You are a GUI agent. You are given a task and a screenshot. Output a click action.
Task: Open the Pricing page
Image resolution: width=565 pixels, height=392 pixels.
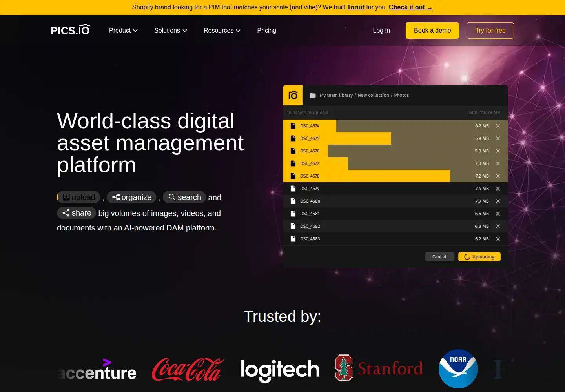(267, 31)
